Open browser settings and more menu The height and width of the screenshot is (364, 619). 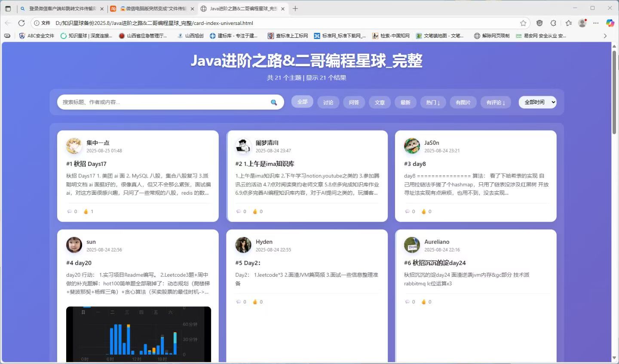(x=596, y=23)
